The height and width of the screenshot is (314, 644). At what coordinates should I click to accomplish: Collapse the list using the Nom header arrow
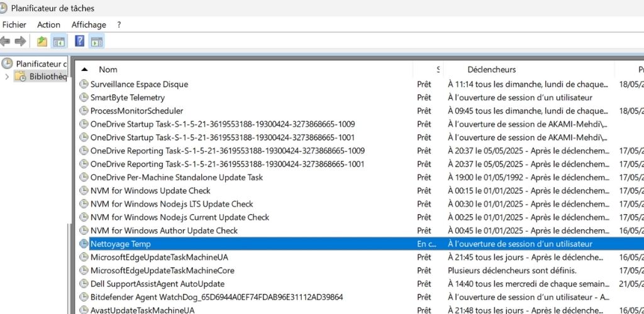pos(84,70)
